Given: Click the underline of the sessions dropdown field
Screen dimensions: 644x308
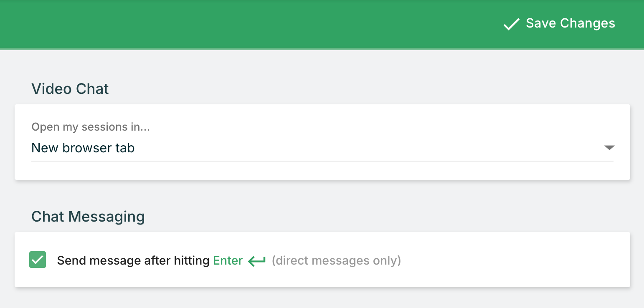Looking at the screenshot, I should pyautogui.click(x=322, y=161).
